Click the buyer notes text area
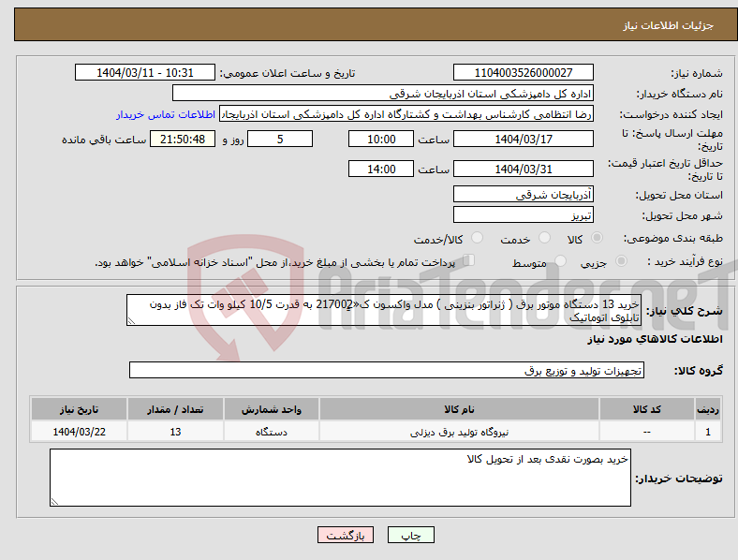 pyautogui.click(x=340, y=478)
